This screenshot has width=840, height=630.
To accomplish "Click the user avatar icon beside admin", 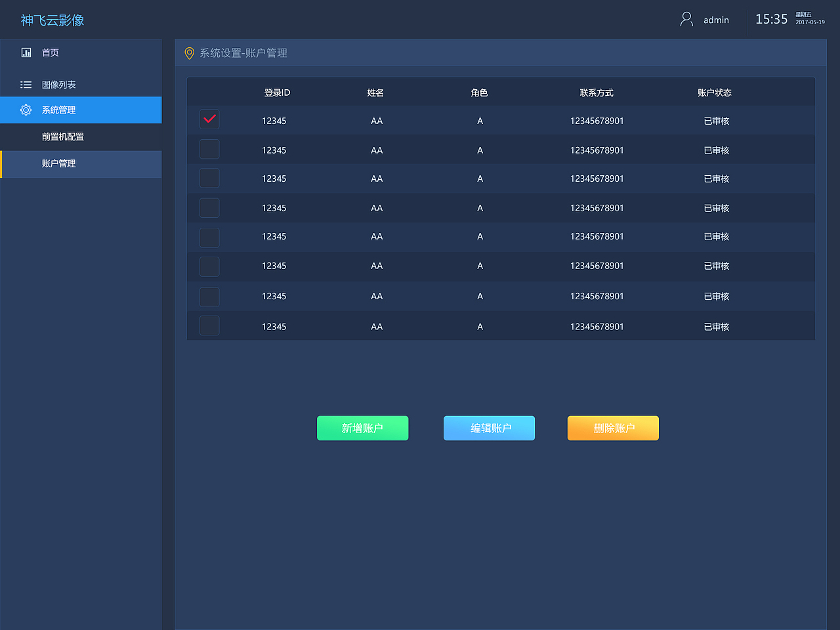I will pyautogui.click(x=686, y=20).
